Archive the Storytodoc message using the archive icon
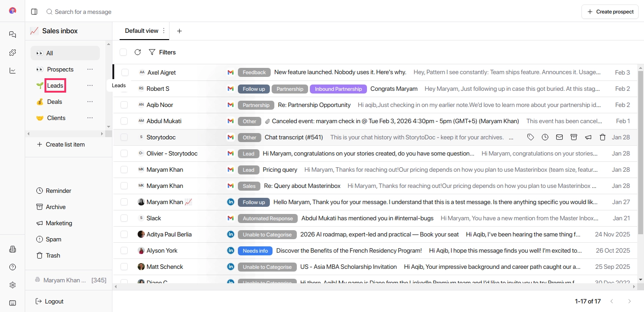Screen dimensions: 644x312 tap(574, 137)
